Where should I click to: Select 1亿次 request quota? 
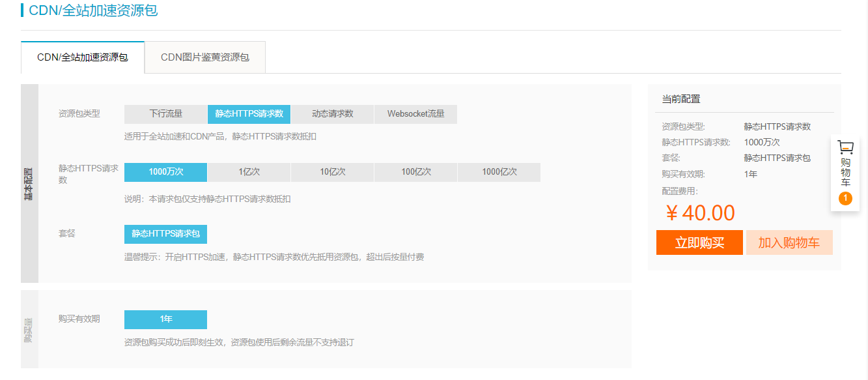[249, 172]
